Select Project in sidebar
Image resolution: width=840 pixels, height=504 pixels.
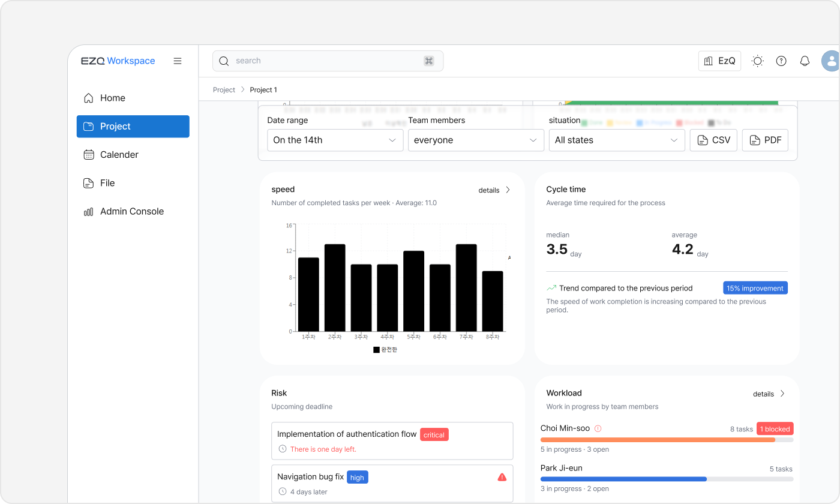pyautogui.click(x=133, y=126)
